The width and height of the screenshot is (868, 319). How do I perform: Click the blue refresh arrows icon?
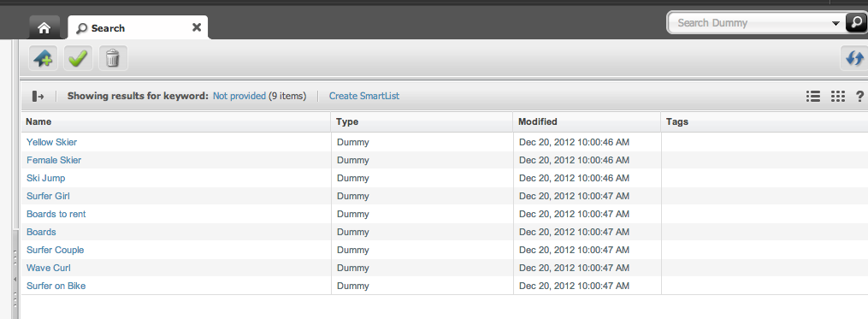(x=854, y=58)
